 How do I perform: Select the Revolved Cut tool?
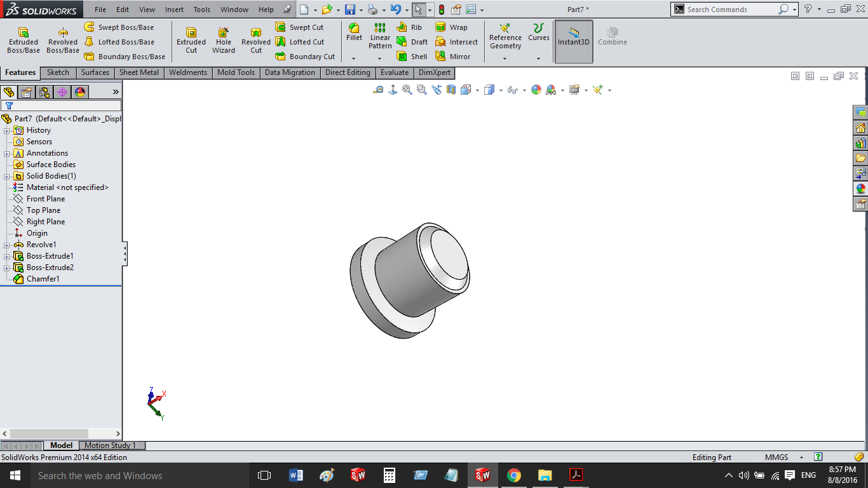[x=256, y=40]
